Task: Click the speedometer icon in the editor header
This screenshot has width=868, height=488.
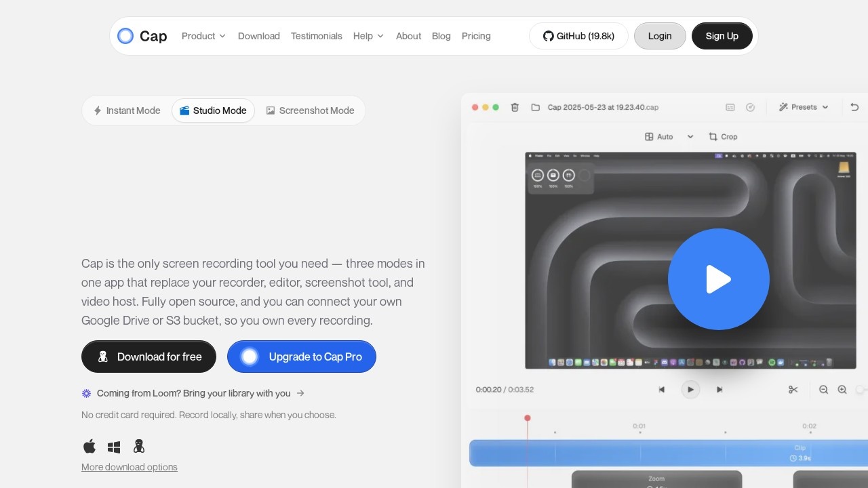Action: 751,107
